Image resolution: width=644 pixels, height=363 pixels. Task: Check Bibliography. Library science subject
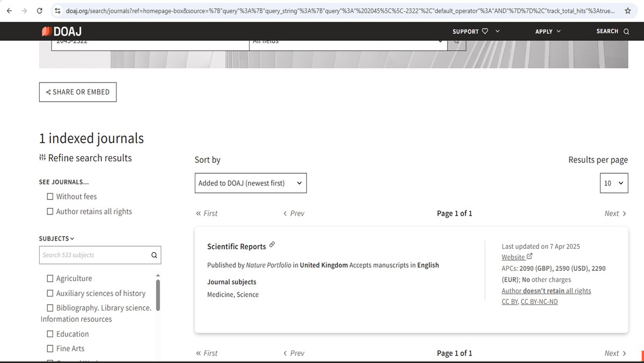(50, 308)
